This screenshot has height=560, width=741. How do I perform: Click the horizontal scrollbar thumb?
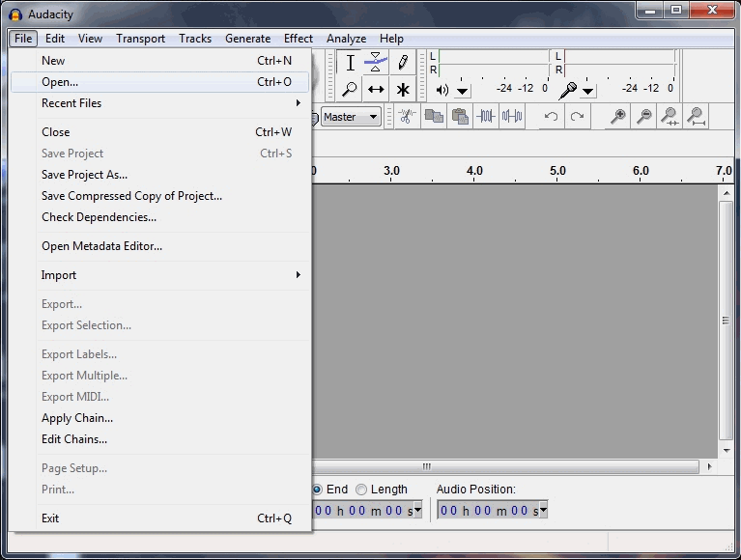coord(426,466)
